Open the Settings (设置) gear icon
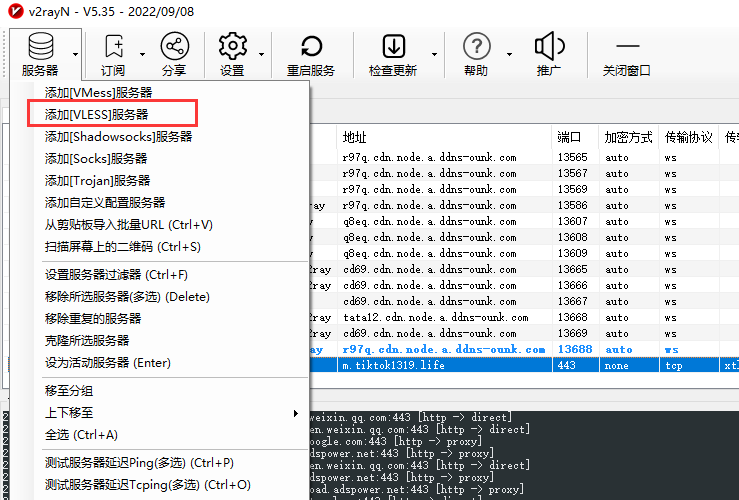Screen dimensions: 739x500 (232, 46)
